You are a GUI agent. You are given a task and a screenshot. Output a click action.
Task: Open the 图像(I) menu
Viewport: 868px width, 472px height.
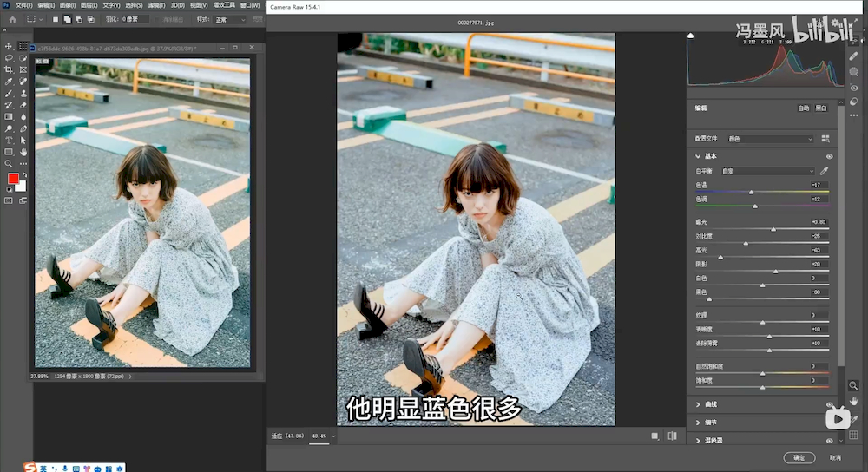[x=68, y=5]
